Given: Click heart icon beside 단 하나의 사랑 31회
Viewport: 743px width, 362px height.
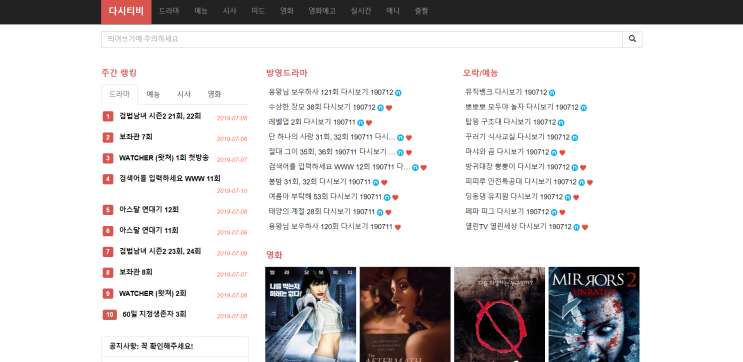Looking at the screenshot, I should pos(409,138).
